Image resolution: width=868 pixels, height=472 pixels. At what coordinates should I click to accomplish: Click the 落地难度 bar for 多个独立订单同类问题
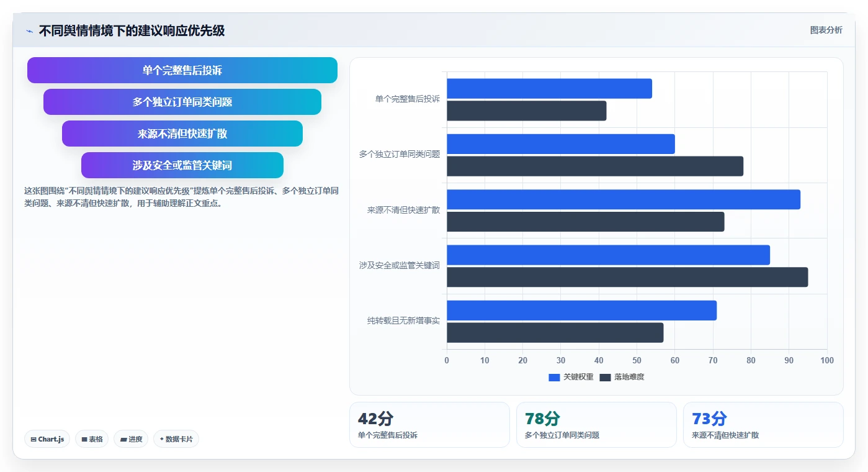coord(595,166)
